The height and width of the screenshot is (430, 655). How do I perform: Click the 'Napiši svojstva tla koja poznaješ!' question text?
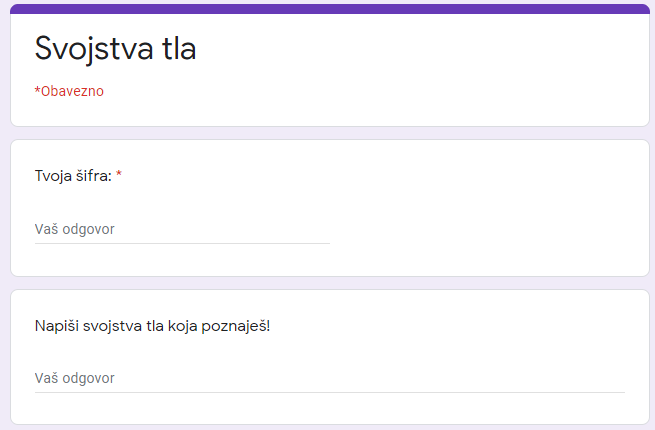152,326
